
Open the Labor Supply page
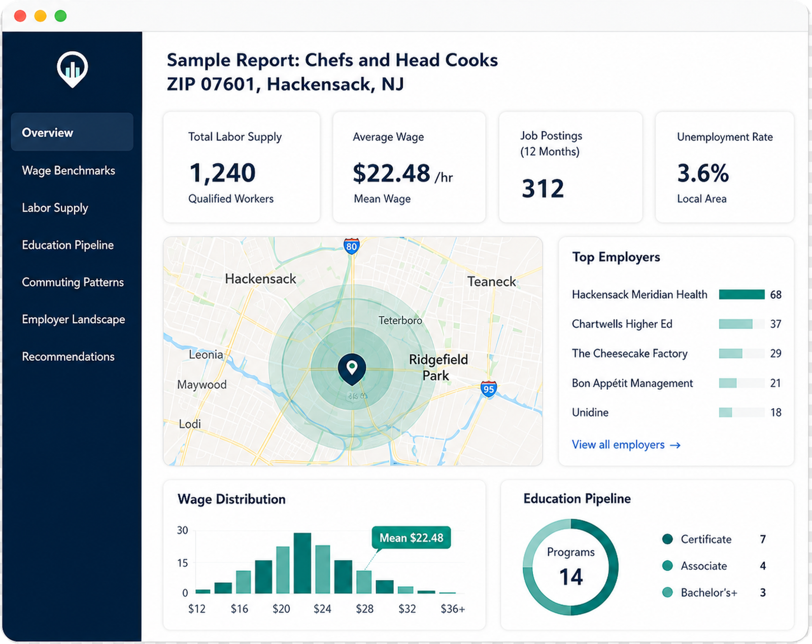55,208
